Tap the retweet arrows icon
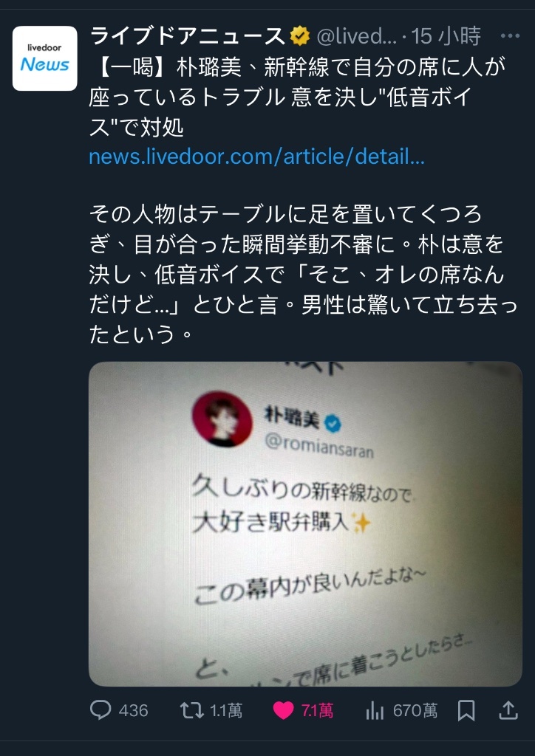The image size is (535, 756). (191, 711)
